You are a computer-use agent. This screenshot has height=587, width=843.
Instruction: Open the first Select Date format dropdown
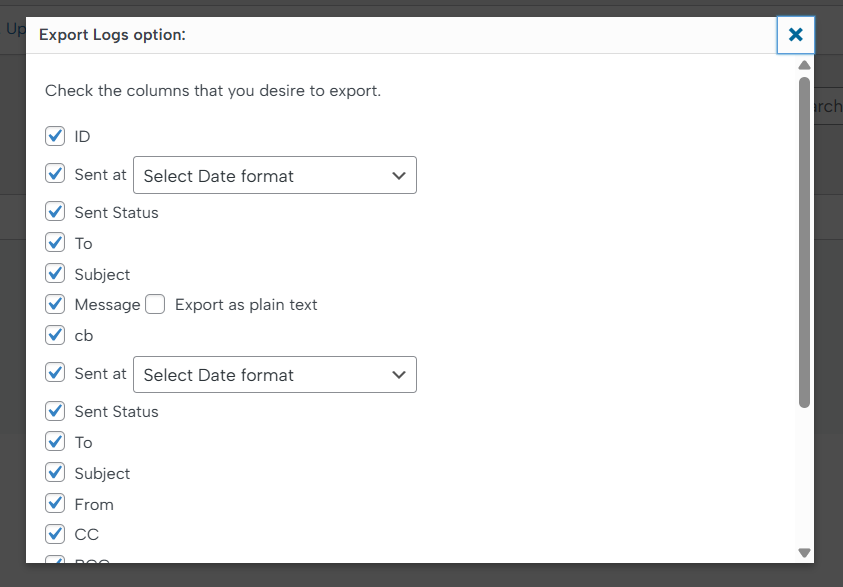tap(275, 175)
